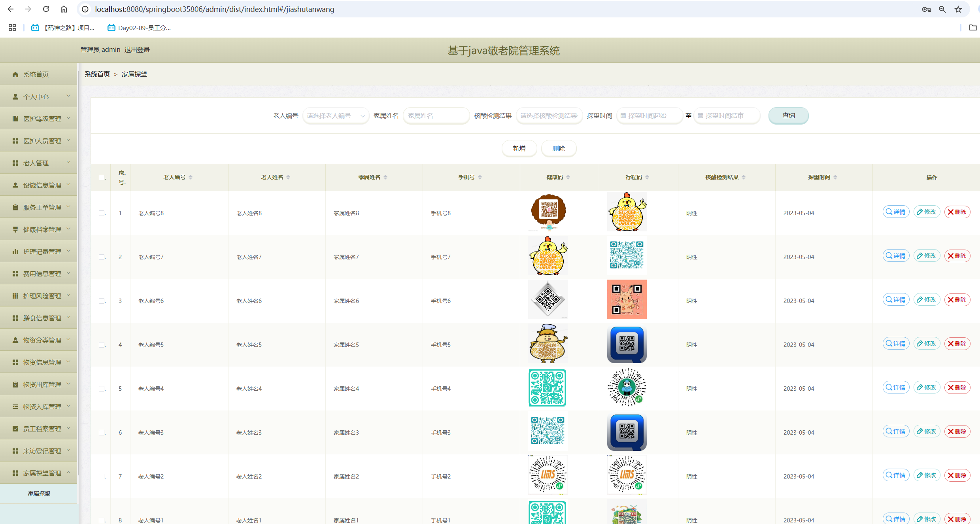Click the browser back arrow
This screenshot has height=524, width=980.
coord(11,9)
